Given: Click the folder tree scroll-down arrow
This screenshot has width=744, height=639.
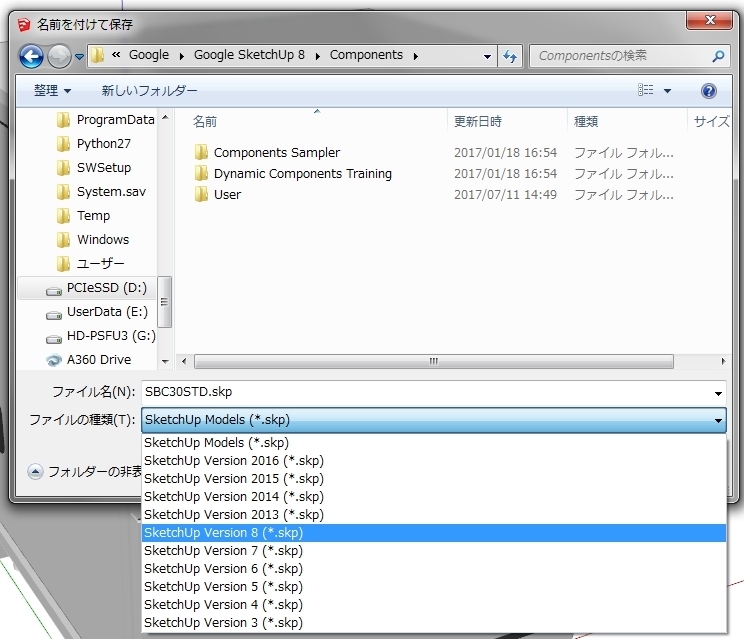Looking at the screenshot, I should 165,361.
